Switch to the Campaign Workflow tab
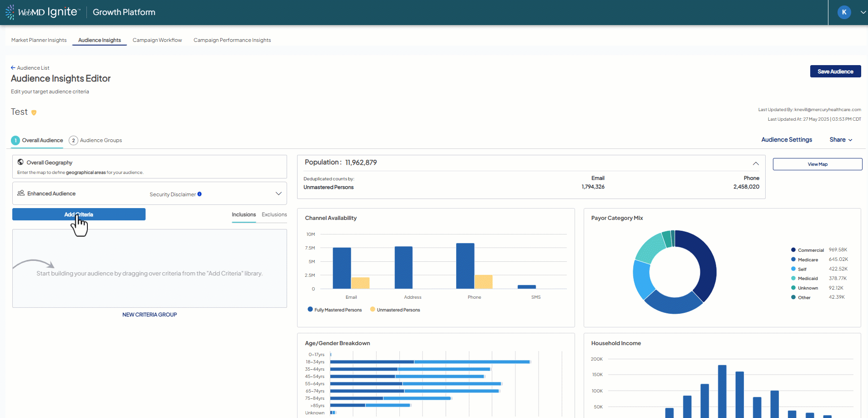868x418 pixels. [x=157, y=40]
